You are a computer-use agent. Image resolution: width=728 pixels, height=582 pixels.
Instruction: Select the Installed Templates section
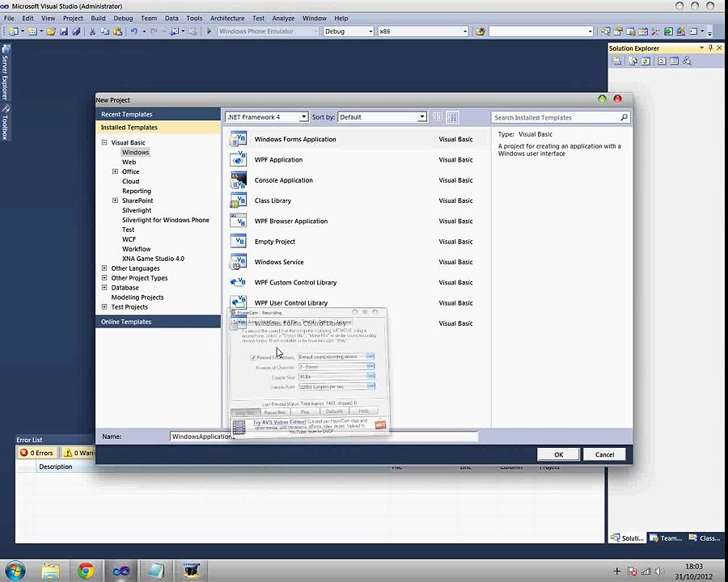[158, 127]
